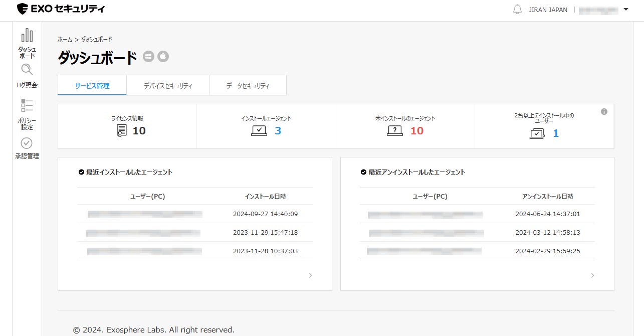The height and width of the screenshot is (336, 644).
Task: Open the Dashboard sidebar icon
Action: (x=27, y=36)
